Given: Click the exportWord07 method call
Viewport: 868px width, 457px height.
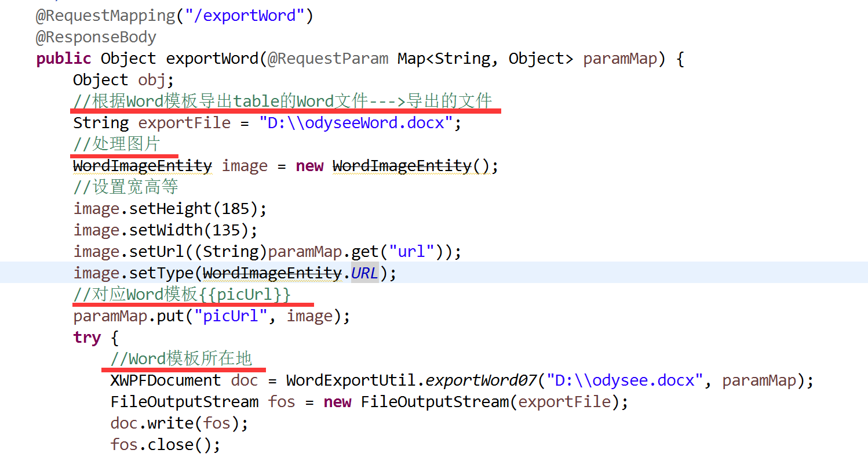Looking at the screenshot, I should point(481,380).
